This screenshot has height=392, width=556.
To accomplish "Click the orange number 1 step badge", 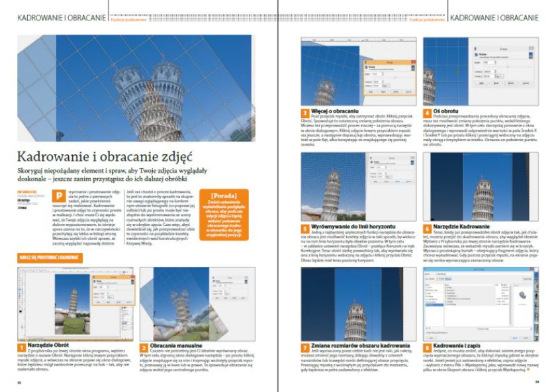I will [22, 348].
